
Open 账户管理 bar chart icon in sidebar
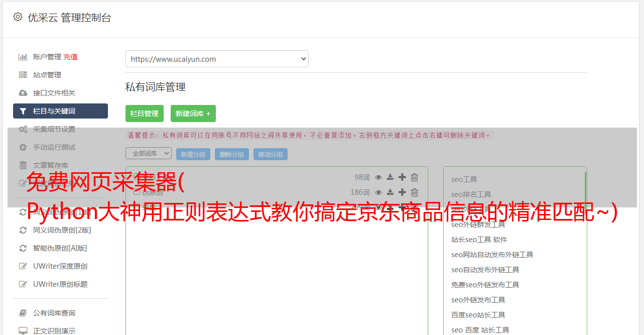[23, 57]
